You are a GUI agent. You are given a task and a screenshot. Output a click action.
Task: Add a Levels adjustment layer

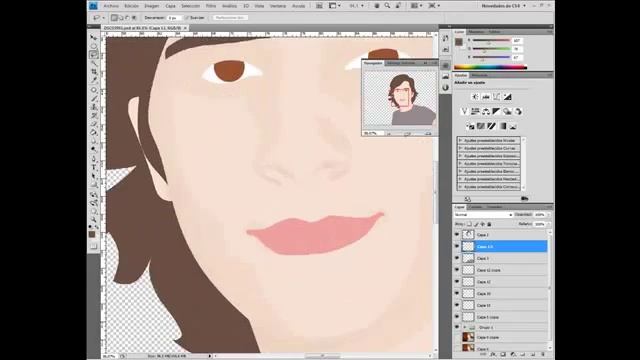coord(486,97)
